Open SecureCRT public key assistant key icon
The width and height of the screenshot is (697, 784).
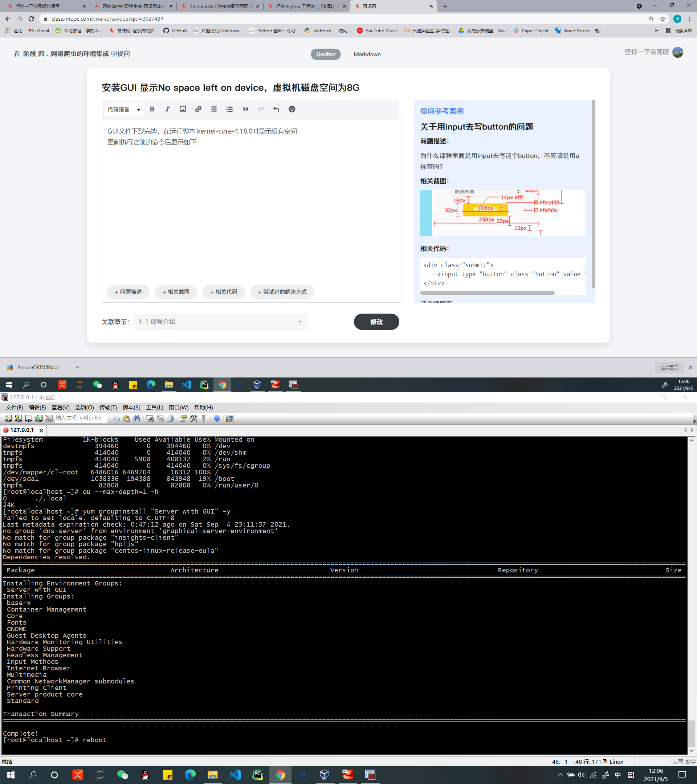(204, 418)
